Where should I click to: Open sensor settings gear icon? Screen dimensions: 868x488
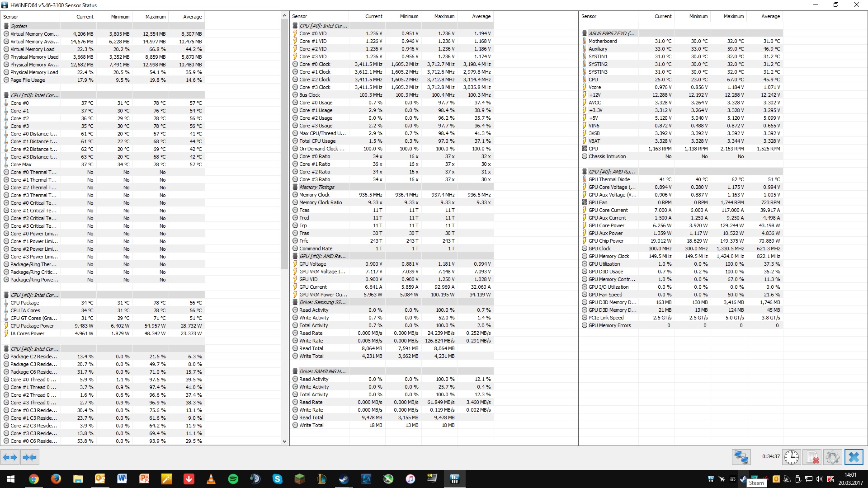[x=832, y=457]
